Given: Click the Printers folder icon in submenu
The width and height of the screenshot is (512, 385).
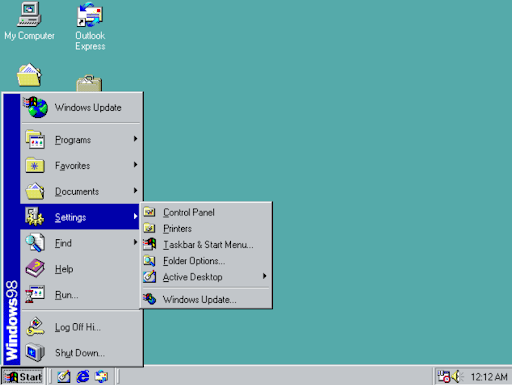Looking at the screenshot, I should click(149, 228).
